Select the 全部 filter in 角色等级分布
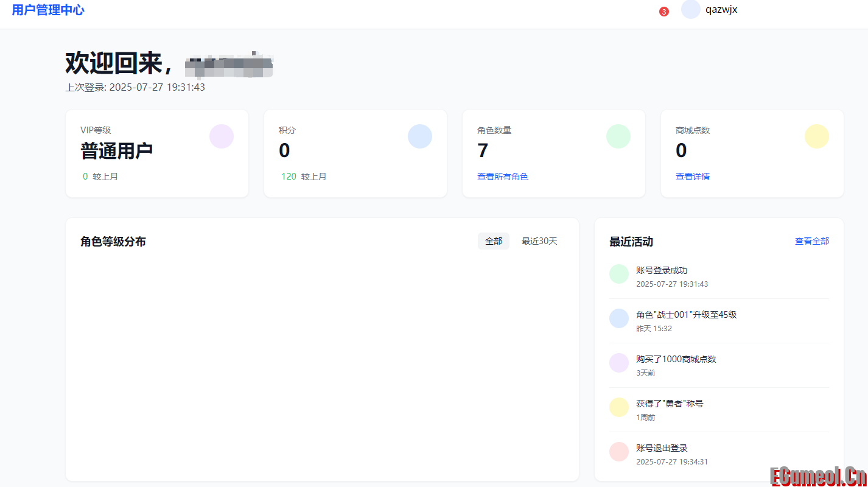Screen dimensions: 868x487 493,241
